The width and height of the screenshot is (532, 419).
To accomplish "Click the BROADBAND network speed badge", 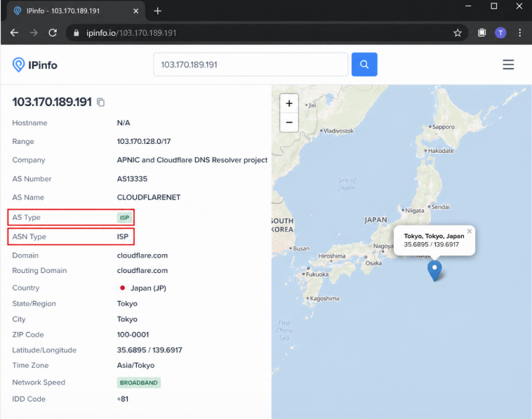I will tap(139, 383).
